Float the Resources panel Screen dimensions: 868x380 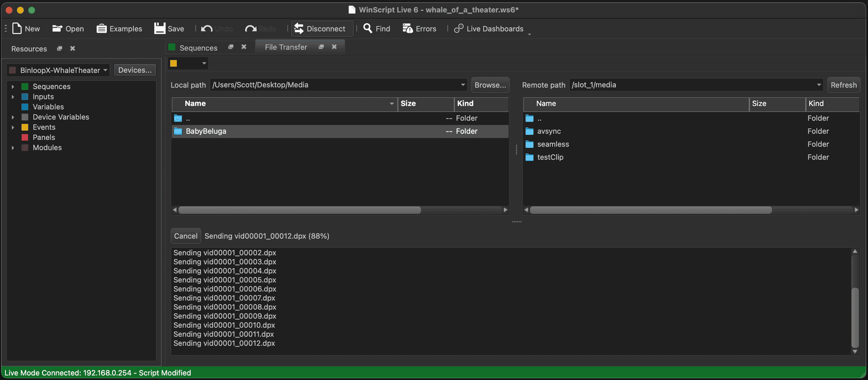(x=59, y=48)
